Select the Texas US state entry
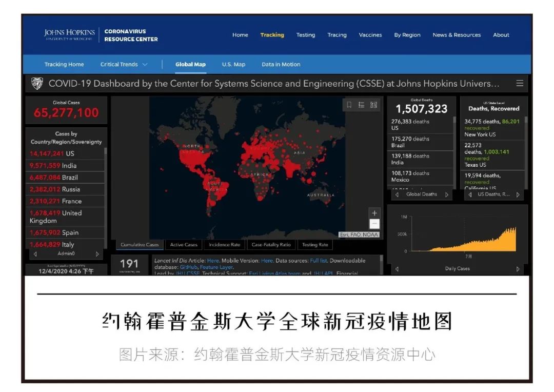The height and width of the screenshot is (392, 554). (x=493, y=155)
